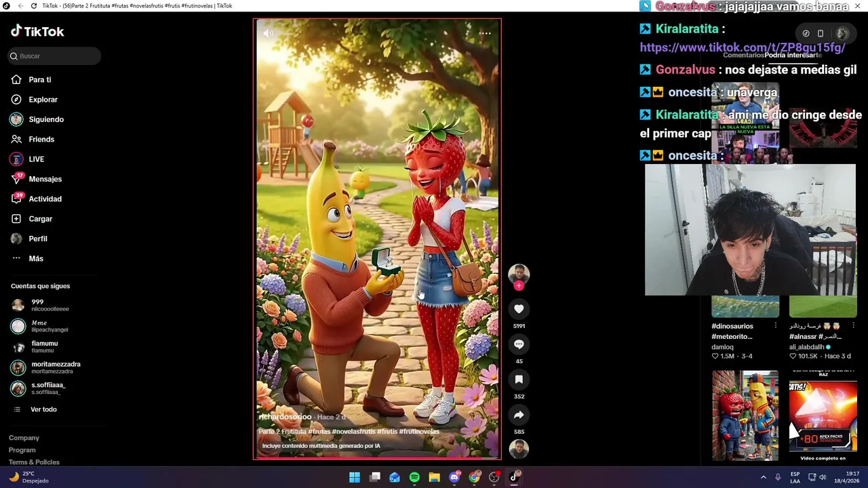Viewport: 868px width, 488px height.
Task: Open the Friends section
Action: [x=33, y=140]
